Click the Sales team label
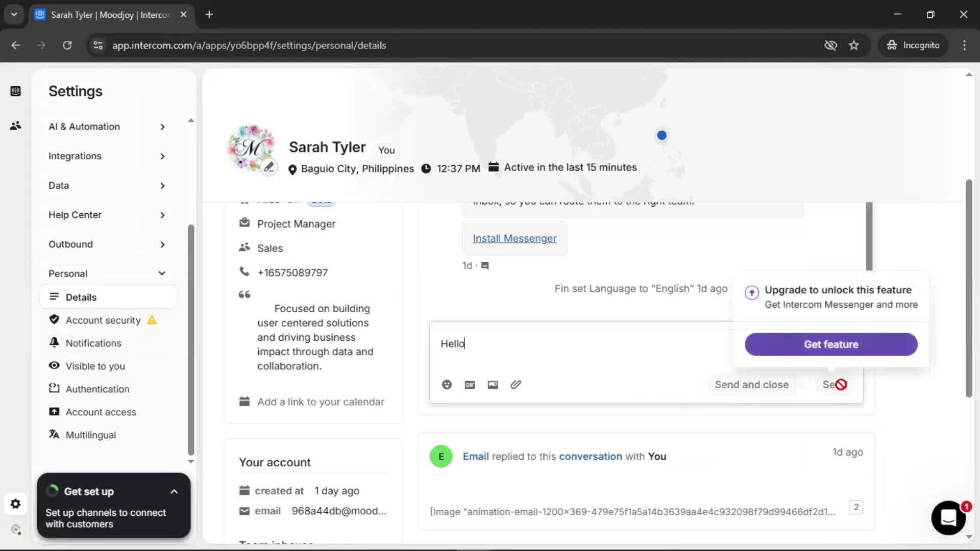This screenshot has width=980, height=551. (270, 248)
